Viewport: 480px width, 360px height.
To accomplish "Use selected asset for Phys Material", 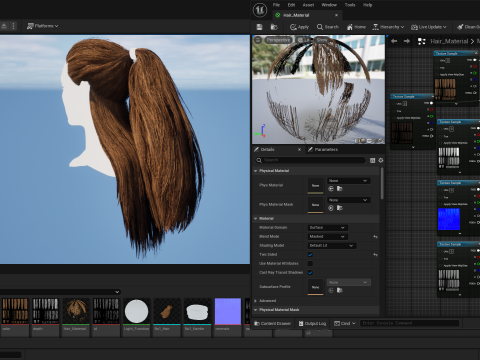I will tap(331, 189).
